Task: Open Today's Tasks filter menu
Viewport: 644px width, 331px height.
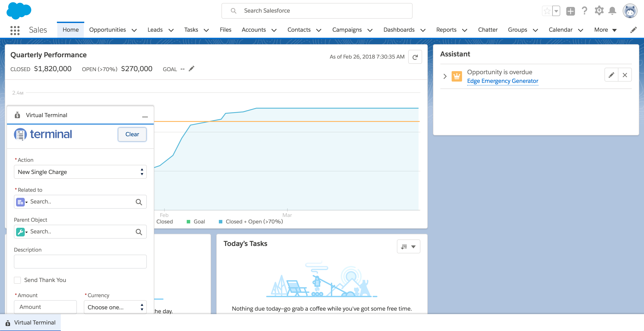Action: [x=408, y=247]
